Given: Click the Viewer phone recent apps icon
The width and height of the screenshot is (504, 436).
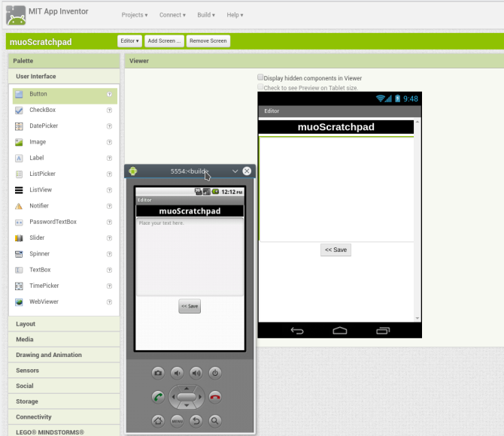Looking at the screenshot, I should pos(383,331).
